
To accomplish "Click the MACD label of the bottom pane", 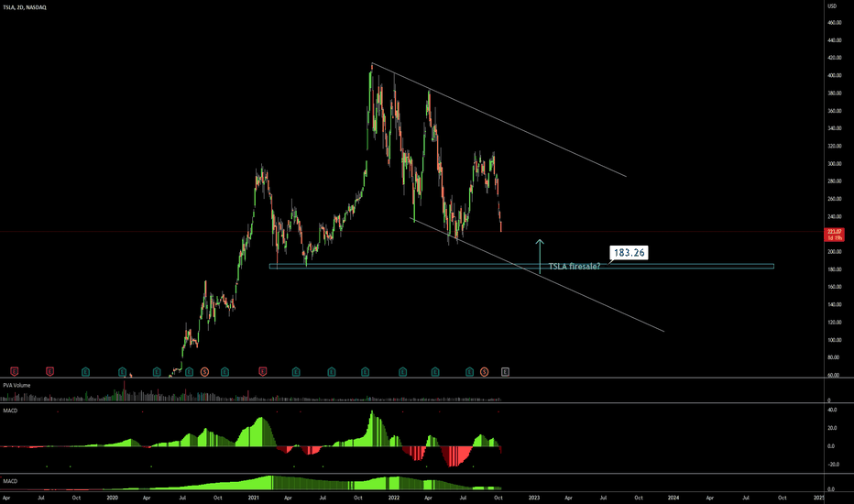I will point(10,481).
